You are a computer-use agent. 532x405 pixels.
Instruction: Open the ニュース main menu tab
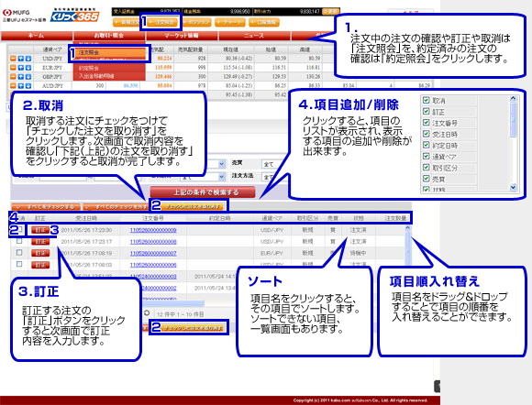point(254,35)
